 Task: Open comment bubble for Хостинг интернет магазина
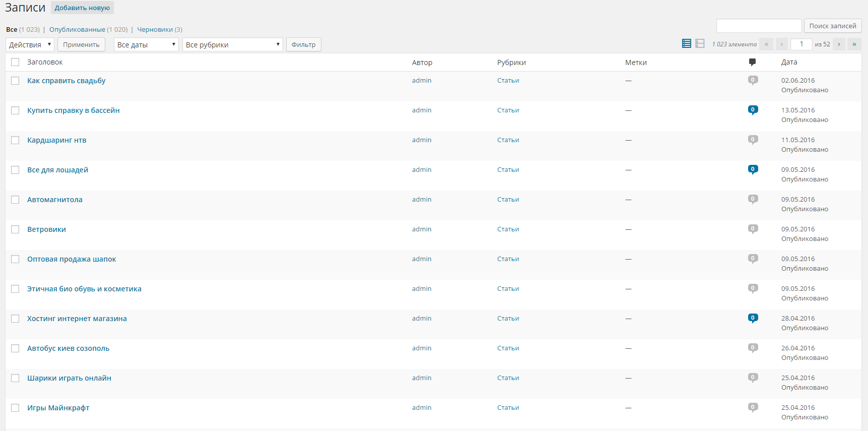click(753, 318)
